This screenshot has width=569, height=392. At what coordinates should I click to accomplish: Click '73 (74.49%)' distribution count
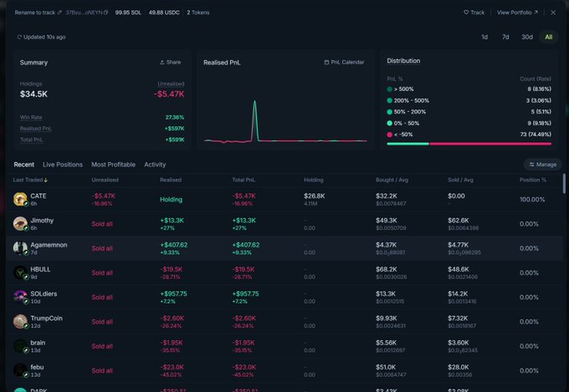(536, 135)
